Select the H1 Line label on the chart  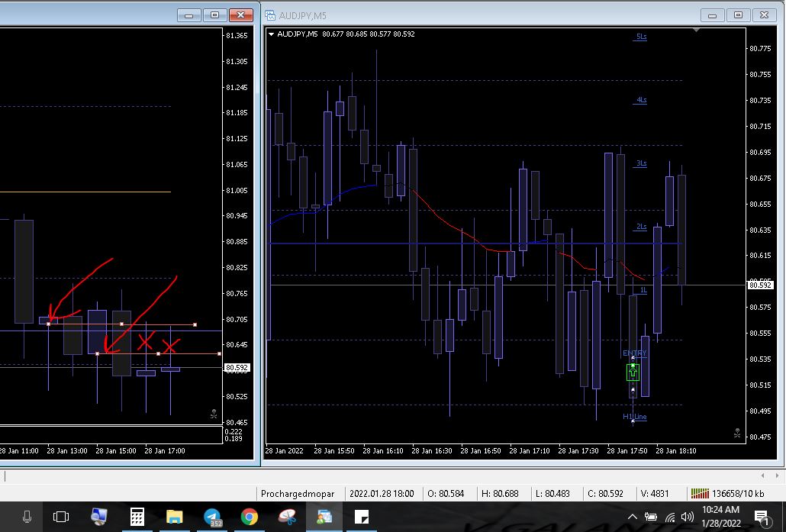click(x=634, y=417)
